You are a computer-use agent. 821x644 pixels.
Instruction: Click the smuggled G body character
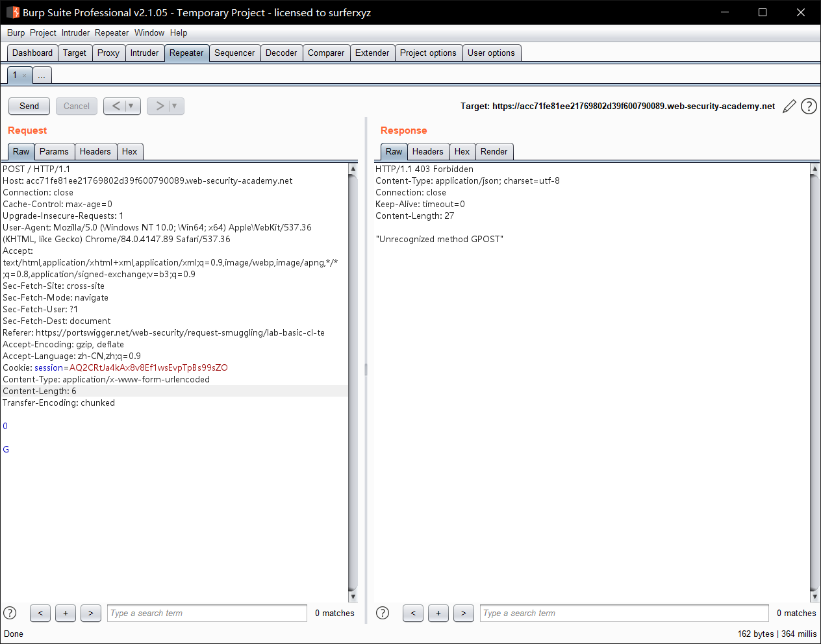(6, 449)
